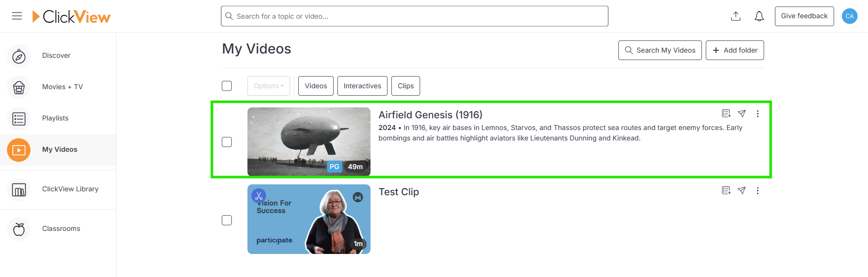The height and width of the screenshot is (277, 868).
Task: Click the ClickView Library icon
Action: pos(19,190)
